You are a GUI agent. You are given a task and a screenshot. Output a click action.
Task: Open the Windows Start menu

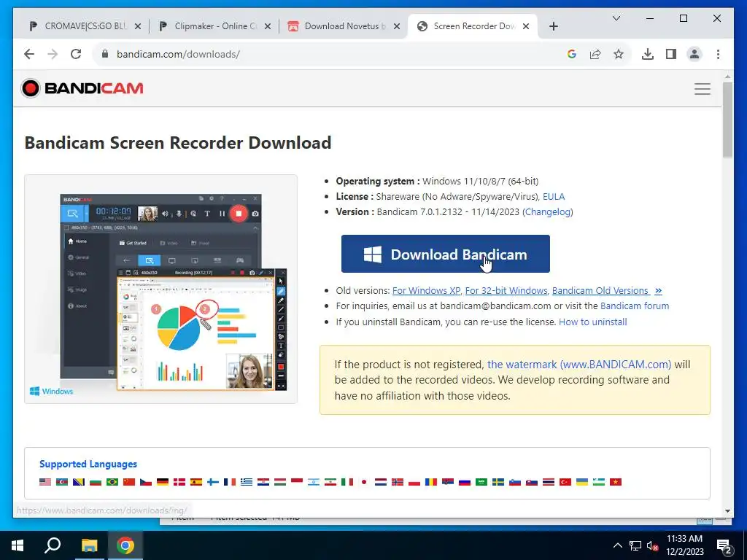[18, 545]
